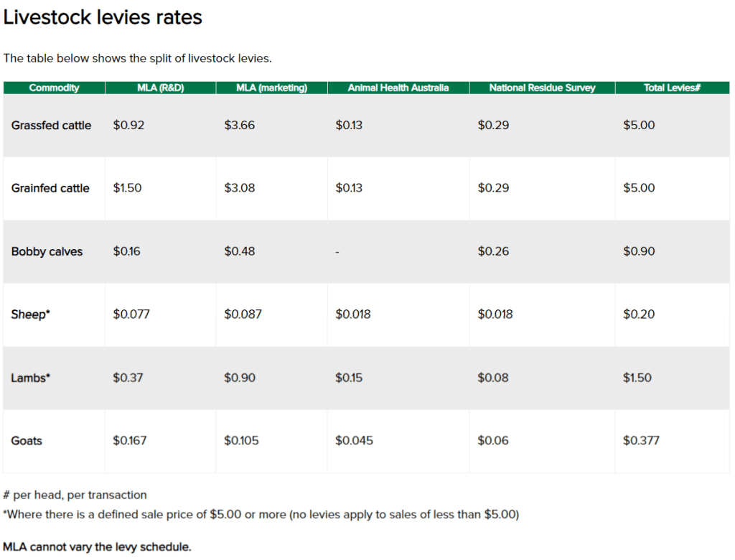Select the Grainfed cattle row label
Screen dimensions: 735x560
click(50, 188)
